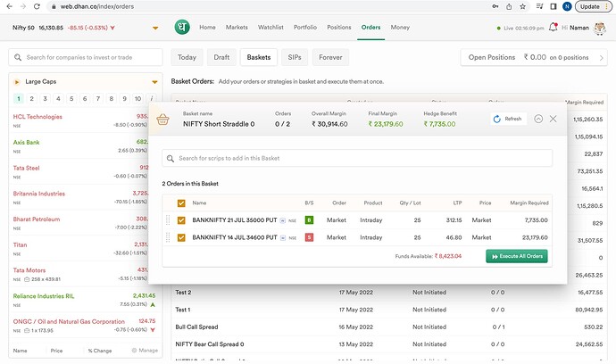Expand the Open Positions chevron arrow
This screenshot has height=364, width=616.
tap(601, 58)
